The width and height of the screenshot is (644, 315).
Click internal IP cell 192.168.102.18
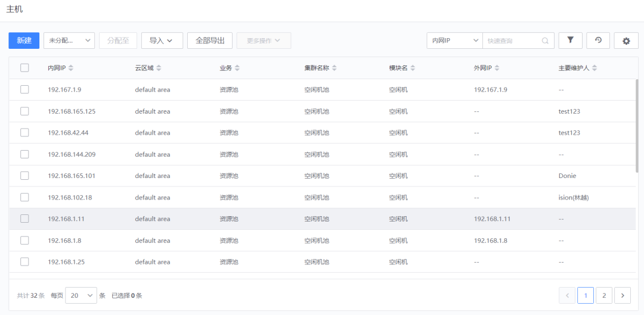[70, 197]
